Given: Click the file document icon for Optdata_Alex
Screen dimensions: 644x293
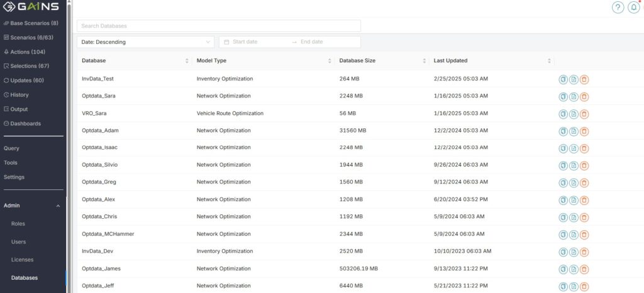Looking at the screenshot, I should click(574, 200).
